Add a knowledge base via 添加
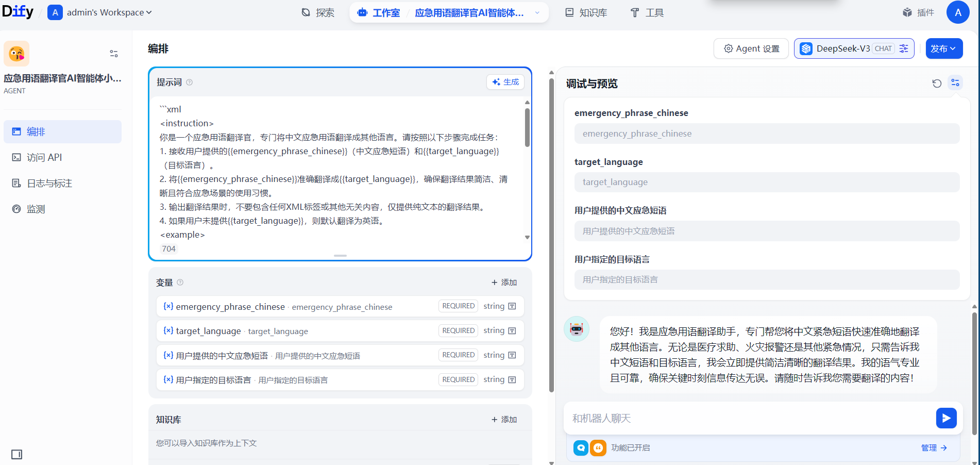The height and width of the screenshot is (465, 980). click(504, 420)
